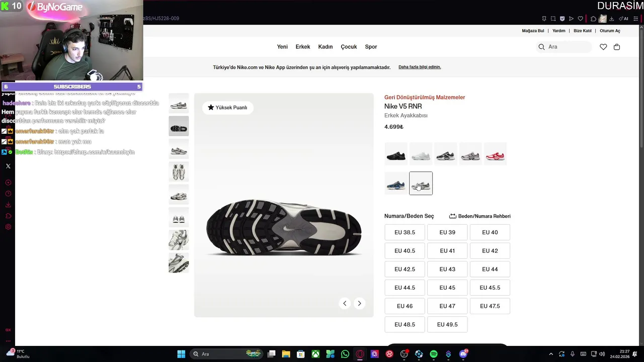Open Microsoft Store from the taskbar
The height and width of the screenshot is (362, 644).
pos(300,354)
